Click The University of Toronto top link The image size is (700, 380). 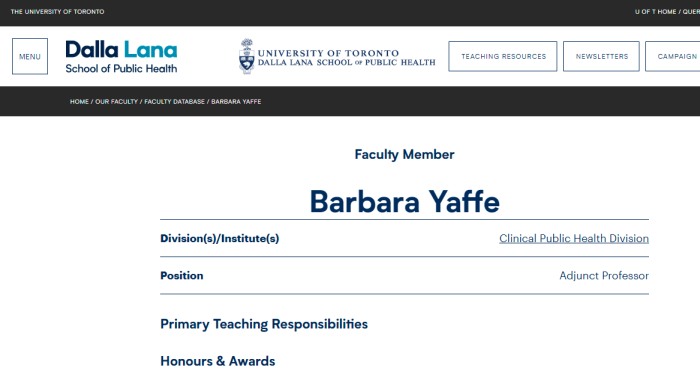(57, 12)
